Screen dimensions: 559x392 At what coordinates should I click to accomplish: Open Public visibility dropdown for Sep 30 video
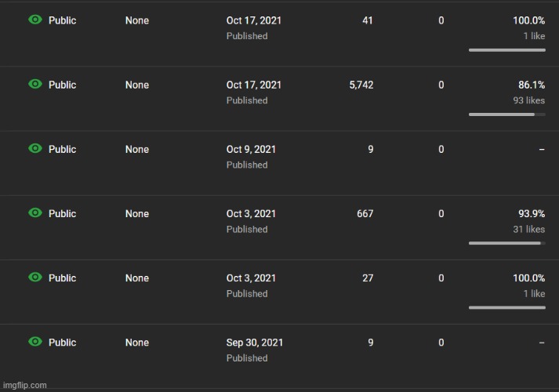click(x=63, y=343)
